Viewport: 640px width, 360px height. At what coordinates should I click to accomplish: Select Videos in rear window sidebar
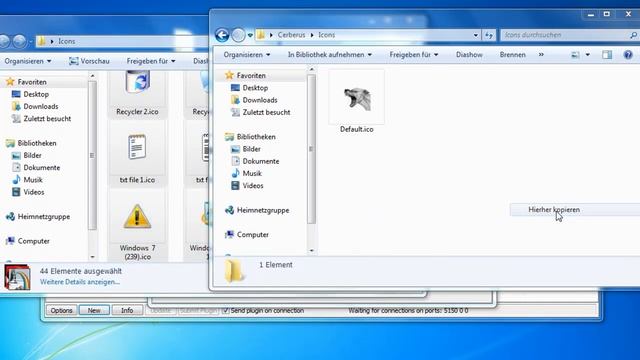[28, 192]
